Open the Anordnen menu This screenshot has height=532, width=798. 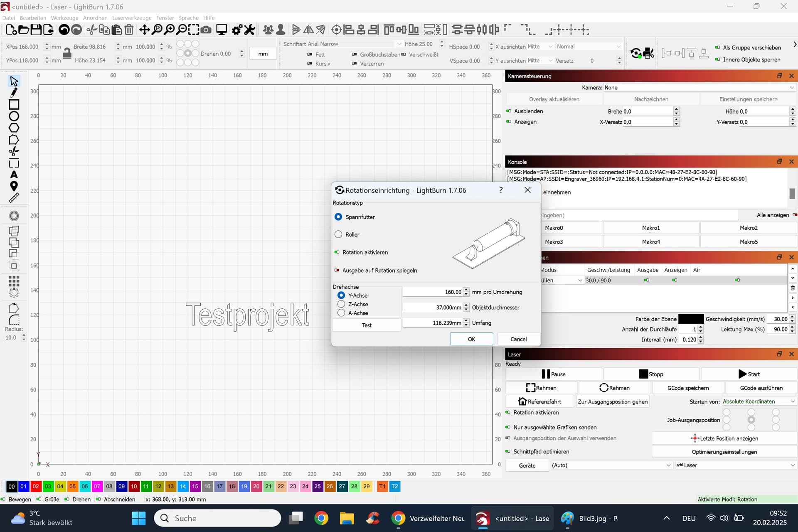coord(95,18)
